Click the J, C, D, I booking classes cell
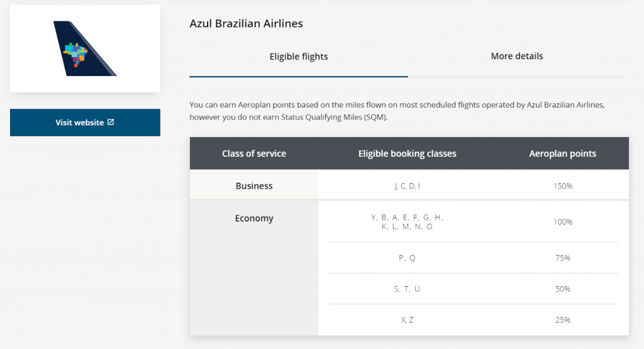Screen dimensions: 644x349 407,186
